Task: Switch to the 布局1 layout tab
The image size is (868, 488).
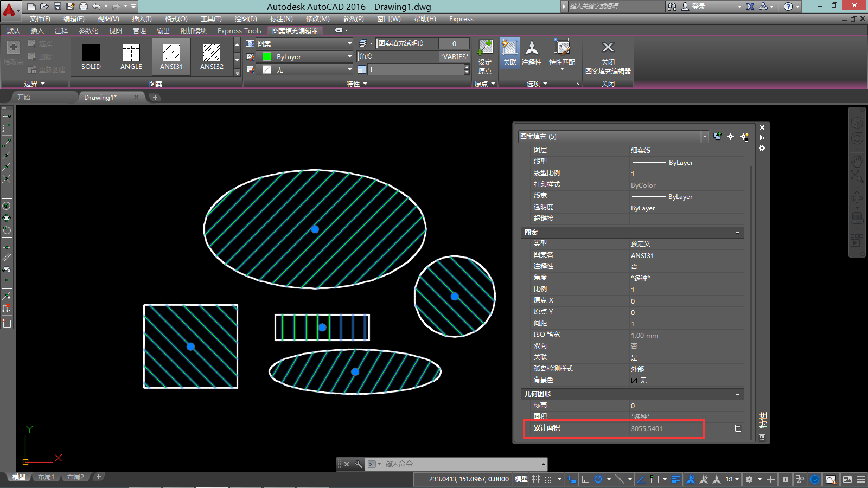Action: [x=46, y=477]
